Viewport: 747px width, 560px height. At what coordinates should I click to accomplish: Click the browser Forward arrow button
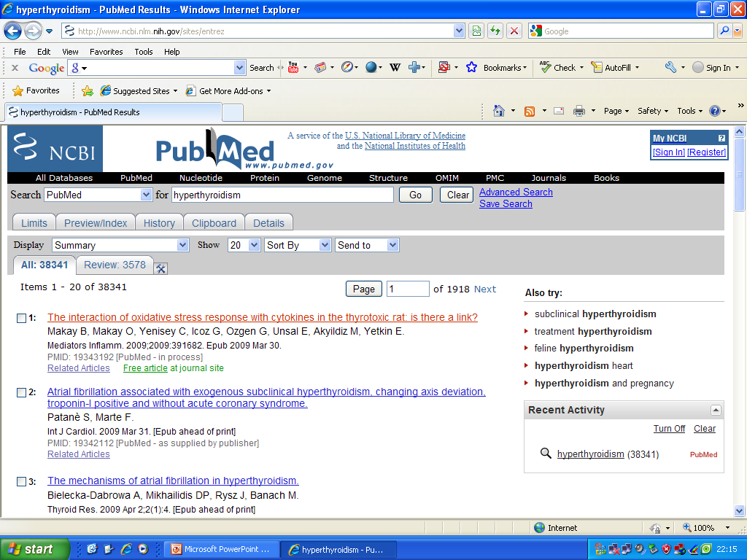[x=33, y=31]
